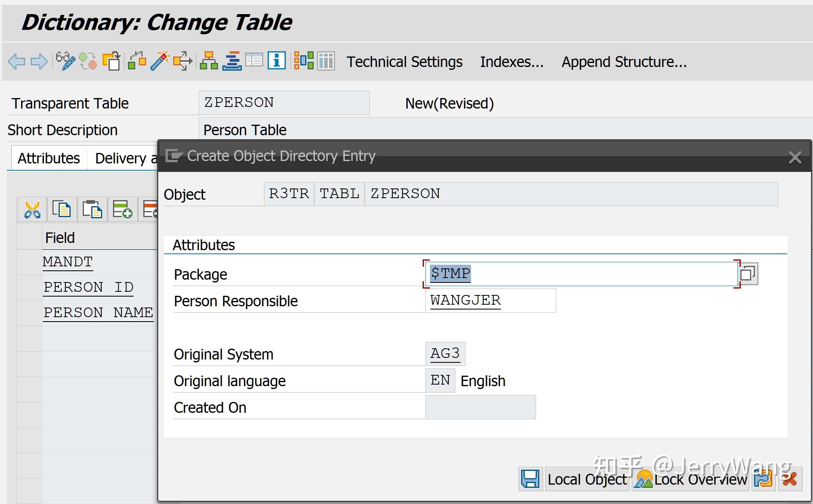Image resolution: width=813 pixels, height=504 pixels.
Task: Click the Activate magic wand icon
Action: click(160, 61)
